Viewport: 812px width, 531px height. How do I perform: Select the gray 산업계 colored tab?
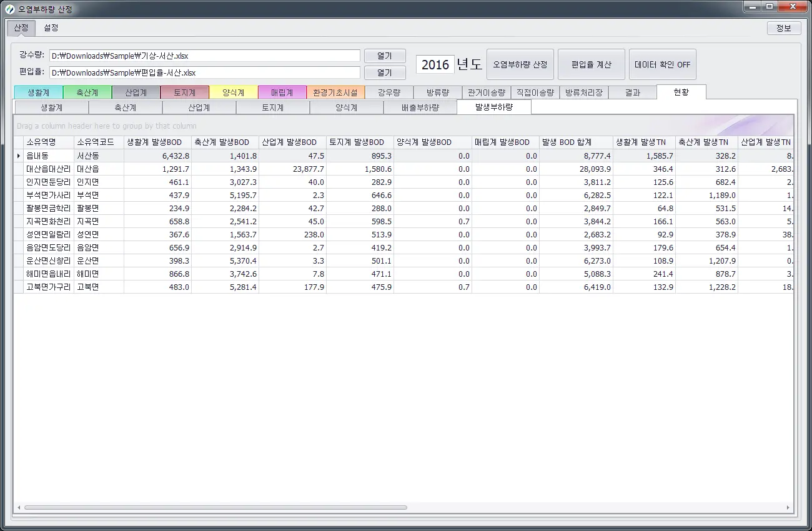point(136,92)
